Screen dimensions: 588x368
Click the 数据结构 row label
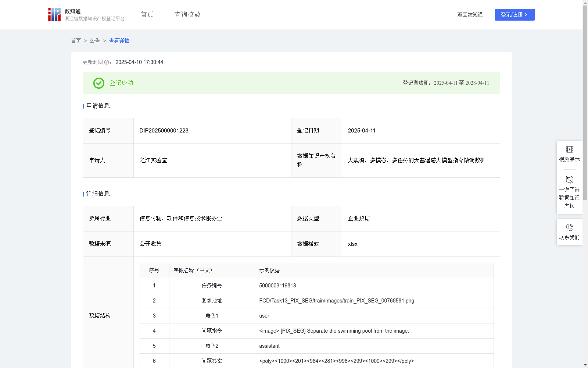coord(100,316)
